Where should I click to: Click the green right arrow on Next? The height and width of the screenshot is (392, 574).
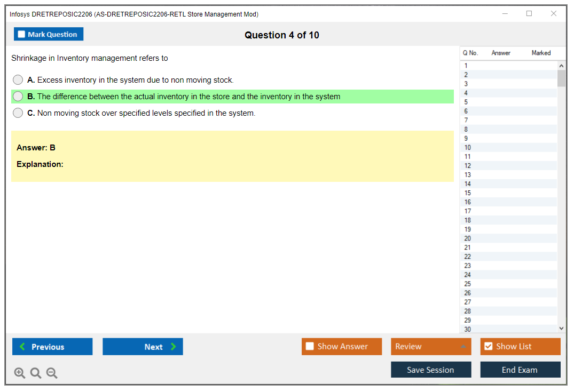click(x=173, y=347)
